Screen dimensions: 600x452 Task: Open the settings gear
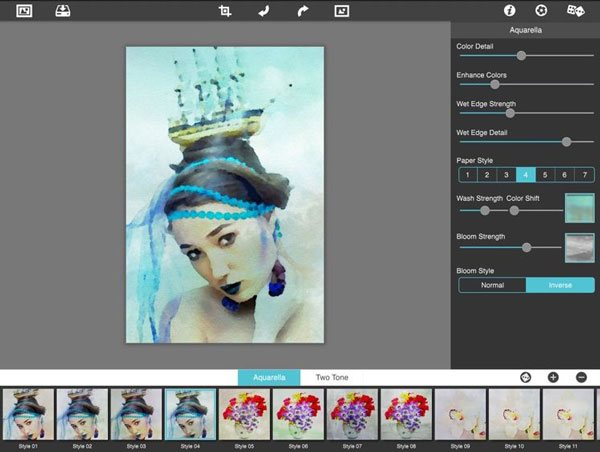(x=541, y=11)
